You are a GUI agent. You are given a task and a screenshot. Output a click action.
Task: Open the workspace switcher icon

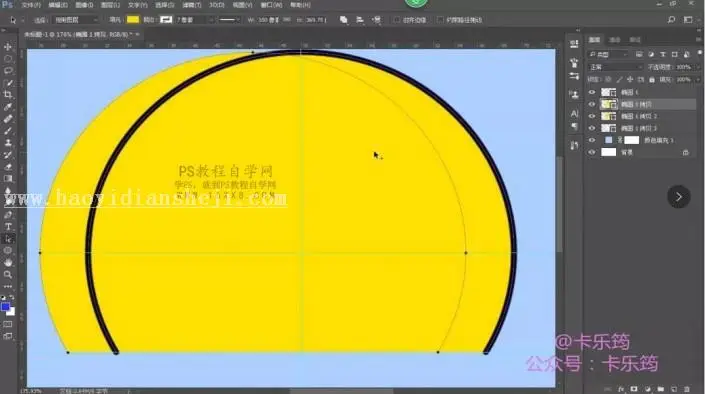pos(688,20)
